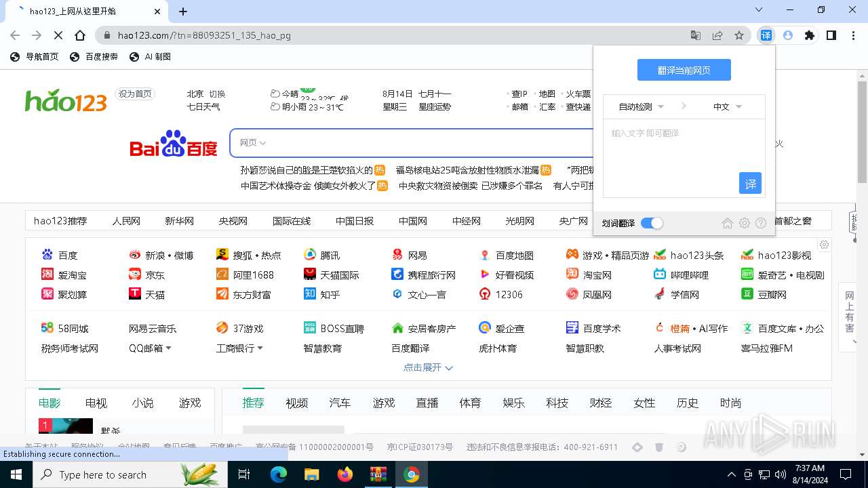Click the blue 译 translate button
Screen dimensions: 868x488
[750, 183]
